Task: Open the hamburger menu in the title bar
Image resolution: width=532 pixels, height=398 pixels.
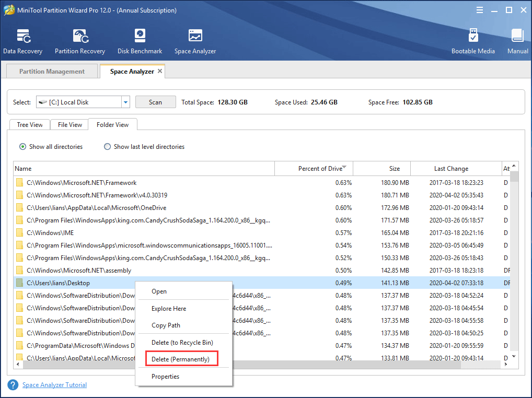Action: [x=479, y=10]
